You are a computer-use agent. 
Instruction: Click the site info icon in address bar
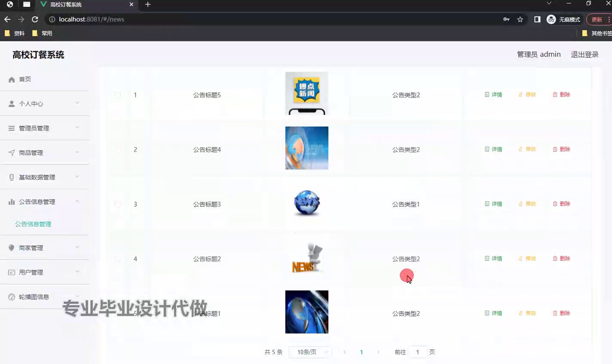pyautogui.click(x=52, y=19)
